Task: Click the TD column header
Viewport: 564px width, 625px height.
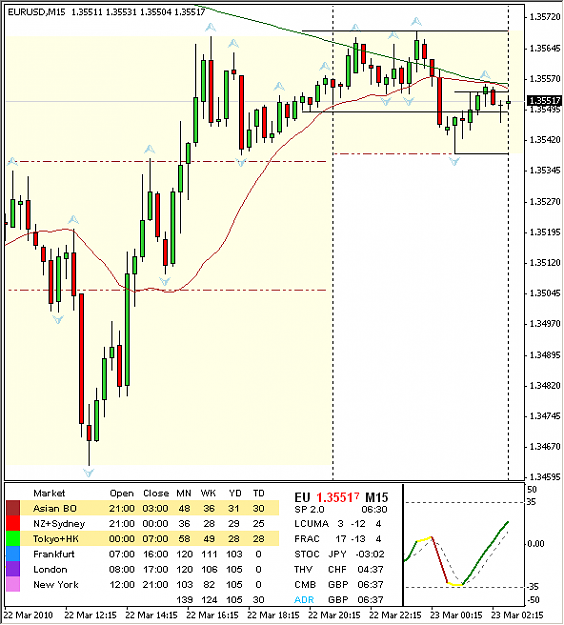Action: click(x=259, y=493)
